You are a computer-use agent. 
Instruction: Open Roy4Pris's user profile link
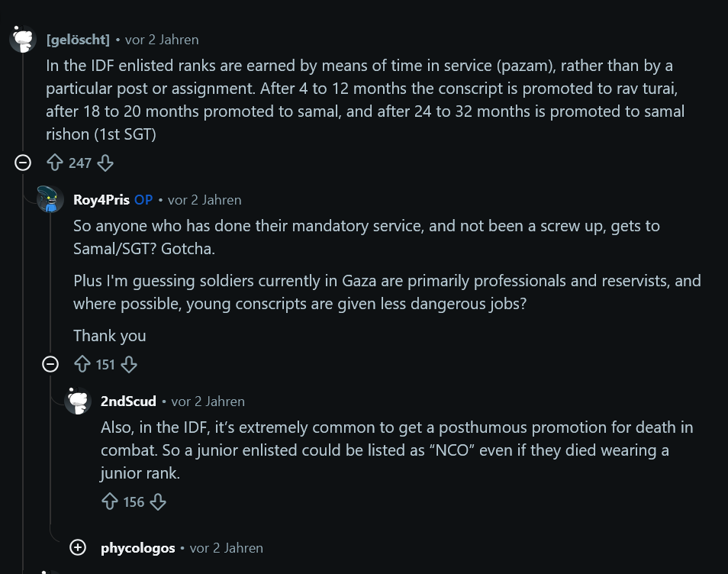point(101,200)
